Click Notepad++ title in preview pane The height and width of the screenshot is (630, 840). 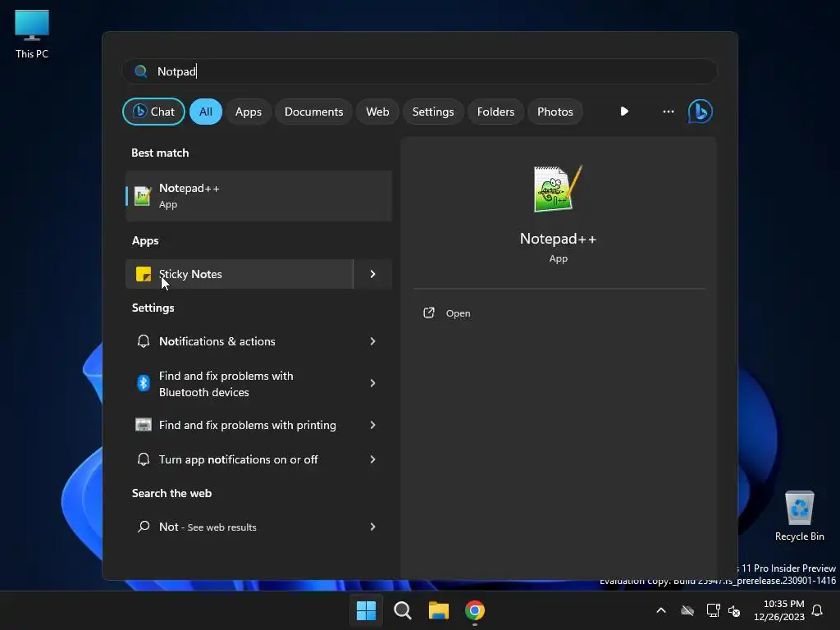click(x=558, y=239)
